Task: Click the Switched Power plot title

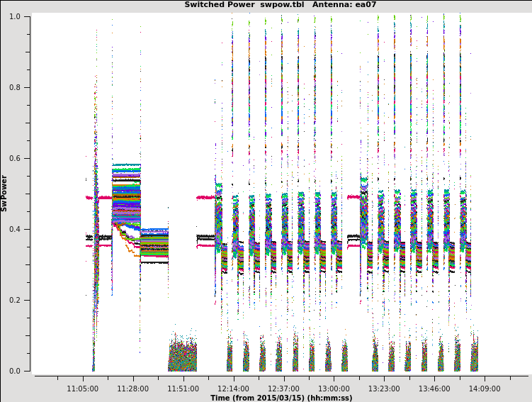Action: [x=281, y=5]
